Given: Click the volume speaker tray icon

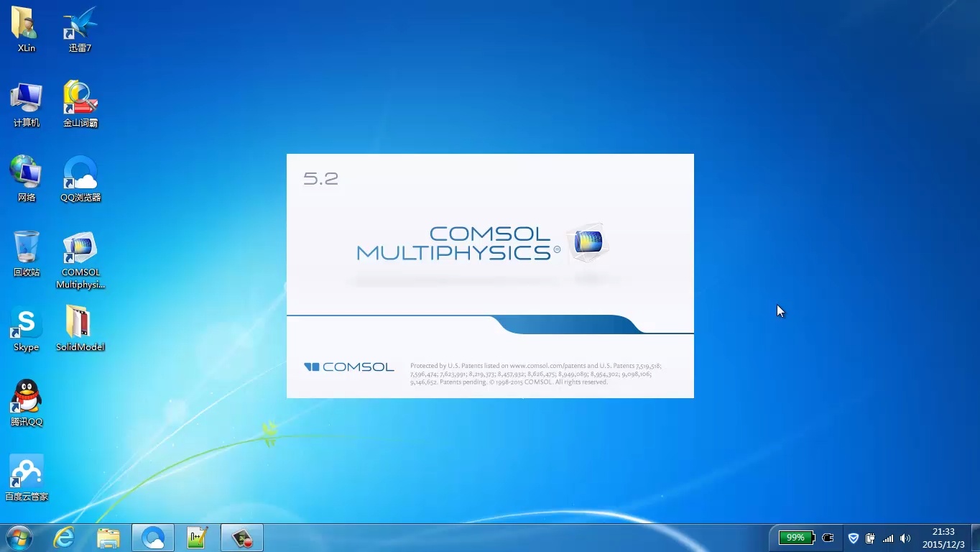Looking at the screenshot, I should point(905,538).
